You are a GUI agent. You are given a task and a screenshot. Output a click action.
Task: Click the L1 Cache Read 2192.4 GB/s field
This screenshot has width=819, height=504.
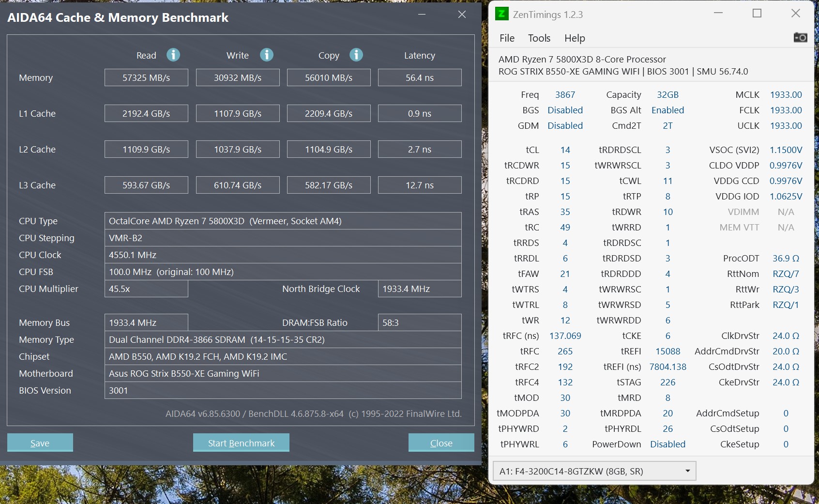pos(146,113)
